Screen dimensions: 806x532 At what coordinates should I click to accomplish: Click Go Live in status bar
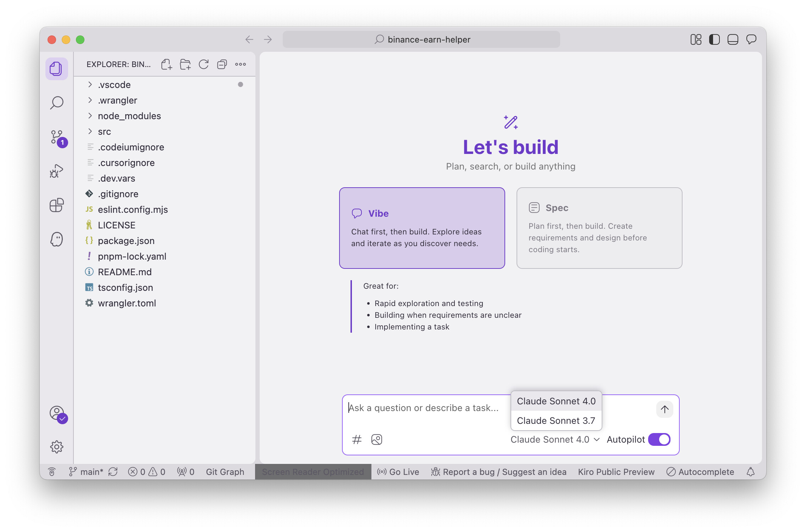pyautogui.click(x=398, y=472)
